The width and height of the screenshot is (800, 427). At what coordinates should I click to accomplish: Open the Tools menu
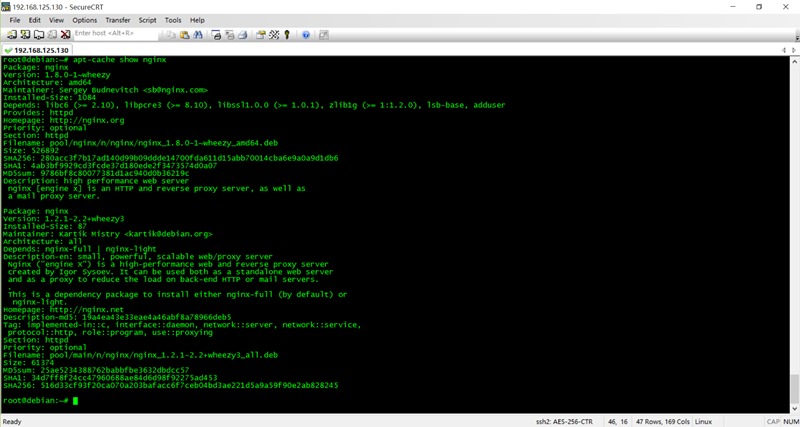point(173,20)
